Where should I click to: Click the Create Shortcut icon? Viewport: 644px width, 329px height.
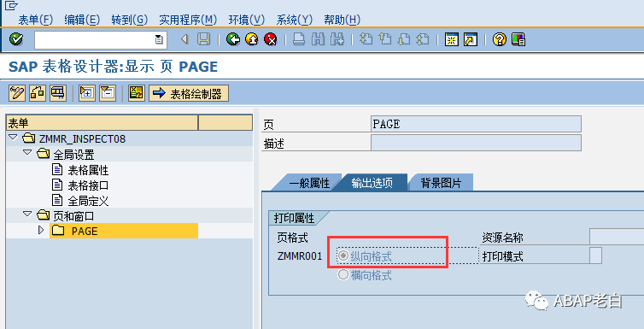[x=471, y=39]
